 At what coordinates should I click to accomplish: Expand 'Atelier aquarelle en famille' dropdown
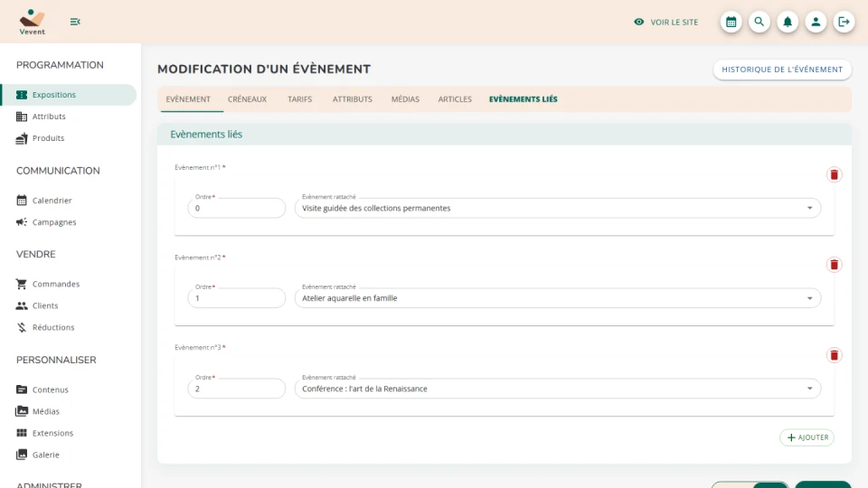coord(809,298)
